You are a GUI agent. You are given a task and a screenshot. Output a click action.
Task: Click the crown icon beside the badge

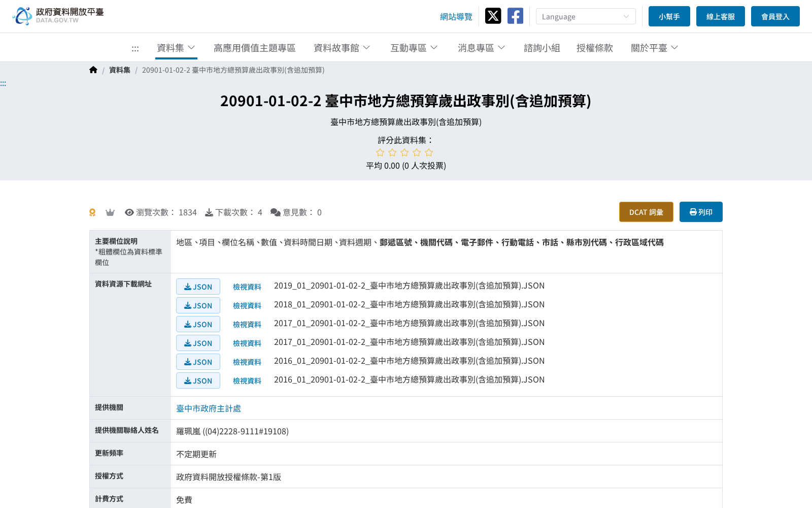pyautogui.click(x=110, y=212)
